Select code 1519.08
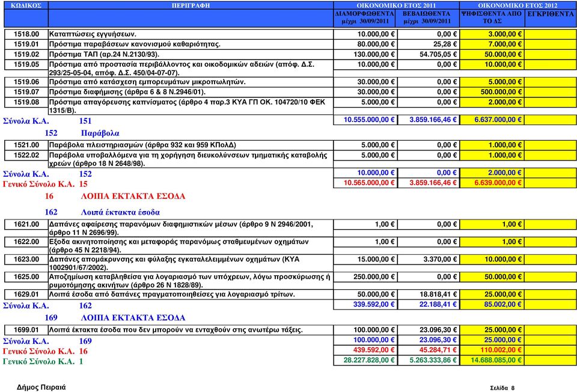This screenshot has height=392, width=577. click(26, 102)
